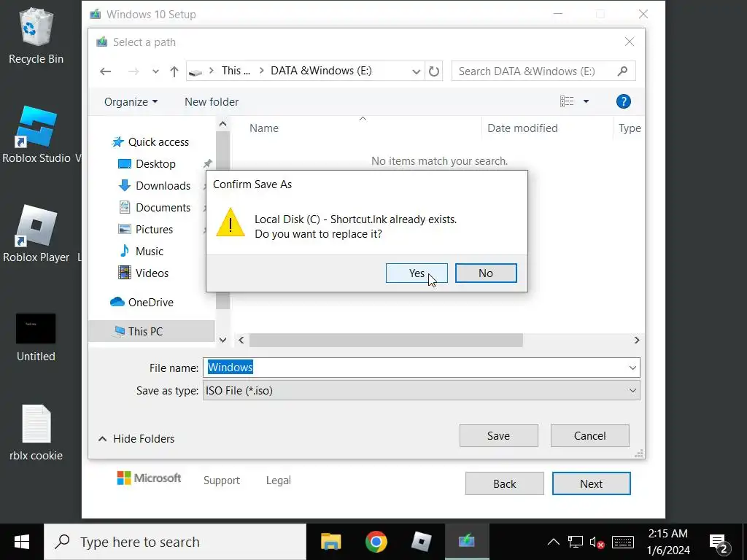Expand address bar previous locations dropdown

[416, 71]
